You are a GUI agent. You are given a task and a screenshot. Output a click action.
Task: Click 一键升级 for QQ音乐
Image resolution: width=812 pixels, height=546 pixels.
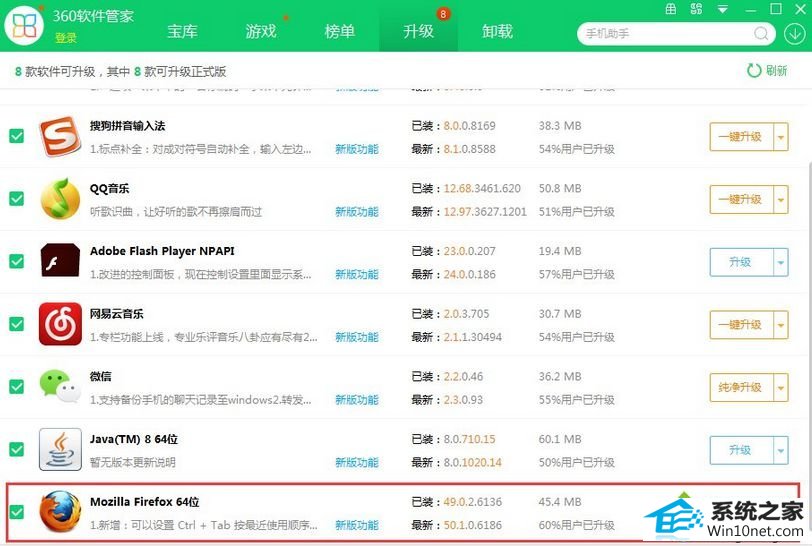pos(741,199)
